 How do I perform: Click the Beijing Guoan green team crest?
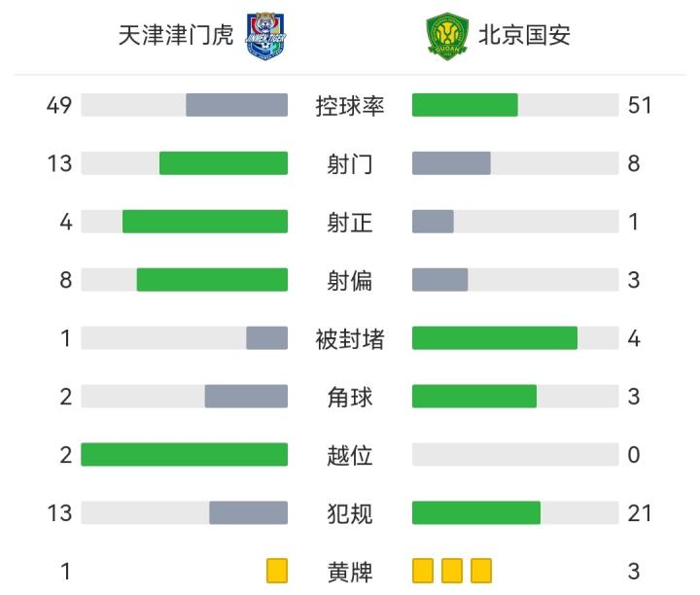(x=447, y=35)
